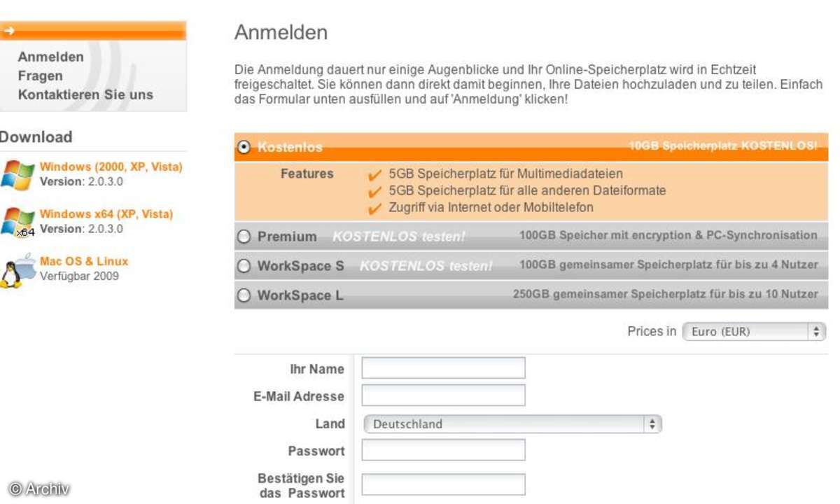Follow the Windows (2000, XP, Vista) download link
Image resolution: width=840 pixels, height=504 pixels.
pos(111,167)
